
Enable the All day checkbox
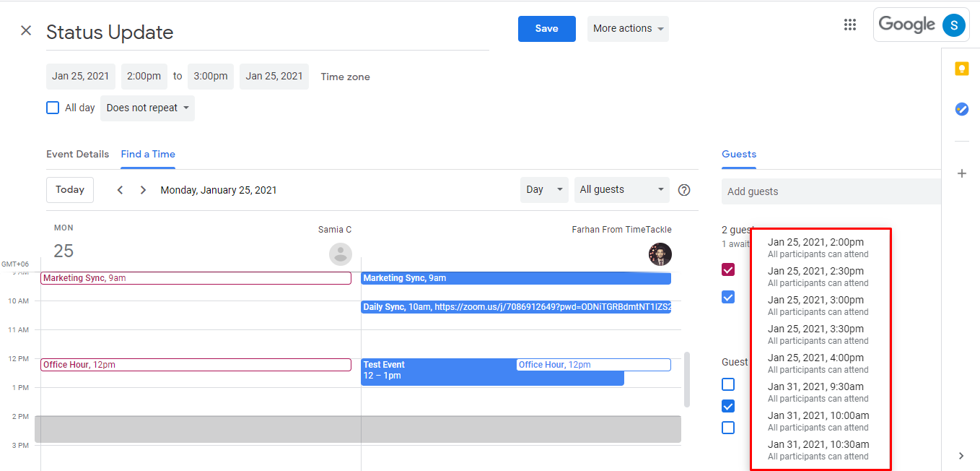52,107
